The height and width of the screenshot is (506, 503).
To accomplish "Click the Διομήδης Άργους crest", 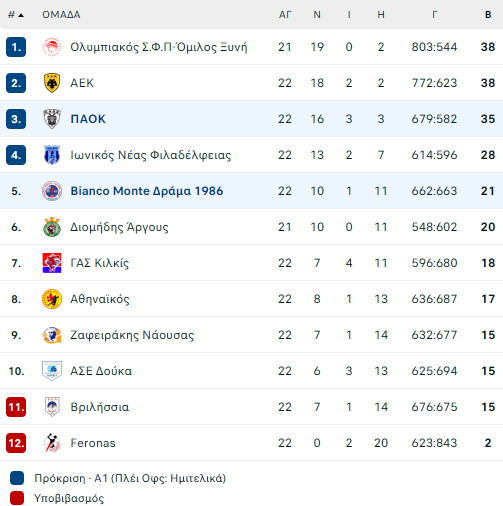I will (x=52, y=227).
